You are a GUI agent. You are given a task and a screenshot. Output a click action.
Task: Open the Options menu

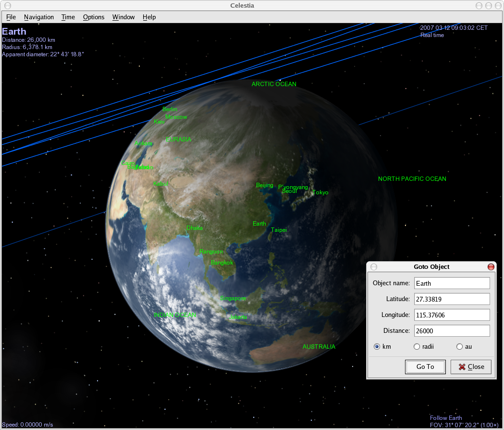(94, 17)
